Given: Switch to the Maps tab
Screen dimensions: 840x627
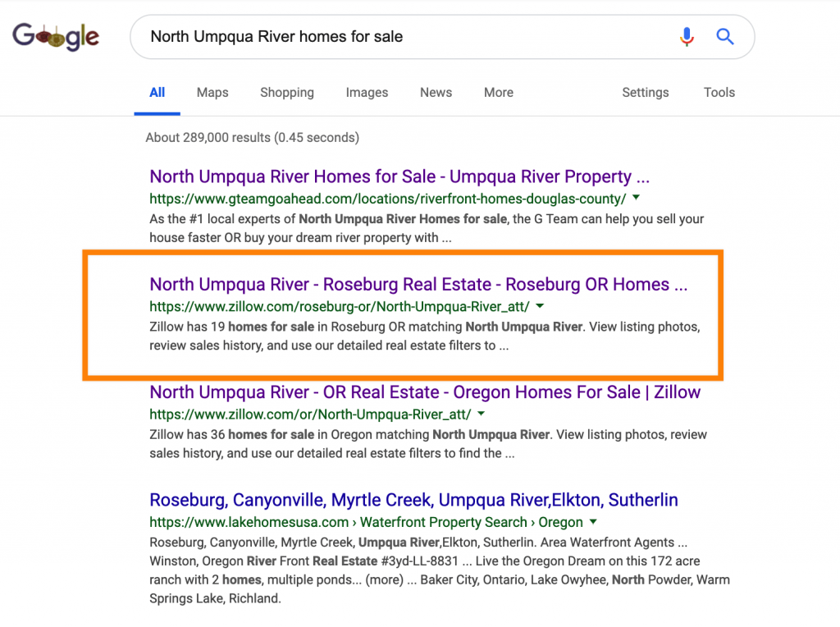Looking at the screenshot, I should tap(212, 92).
